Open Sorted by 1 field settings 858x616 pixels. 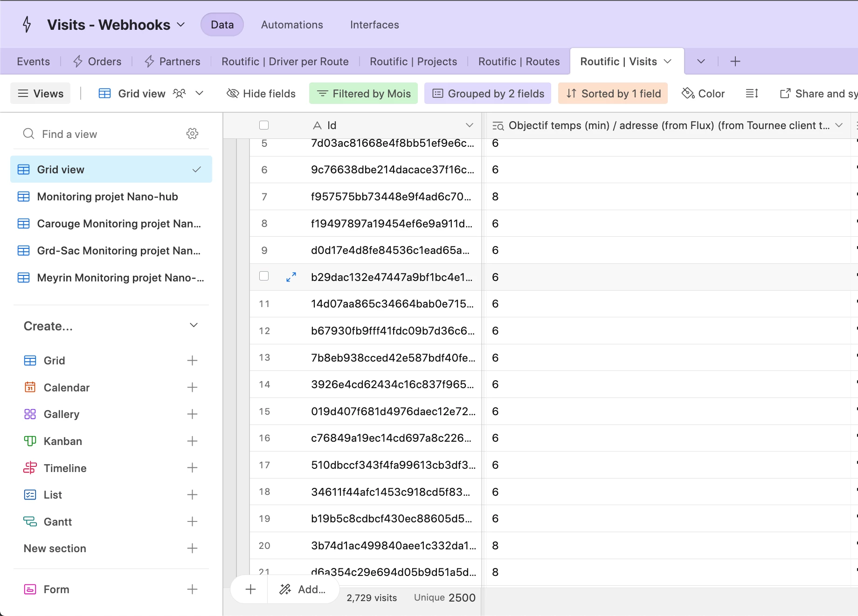pyautogui.click(x=613, y=94)
